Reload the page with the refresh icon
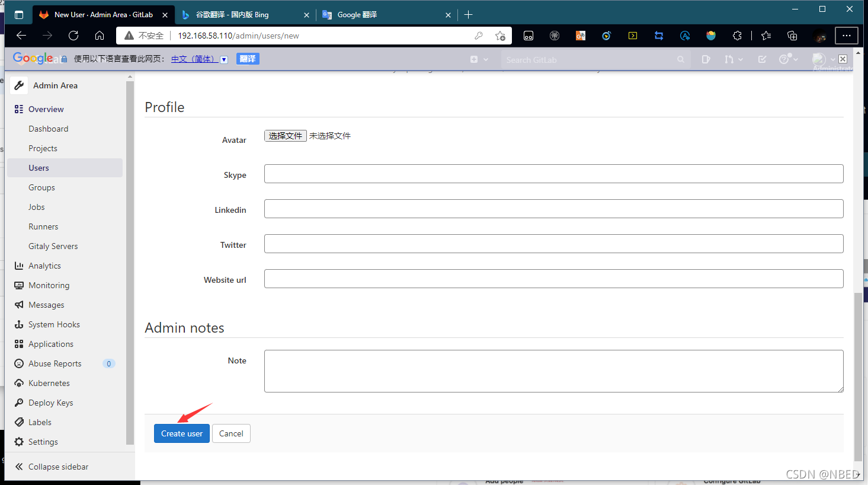This screenshot has height=485, width=868. [73, 36]
